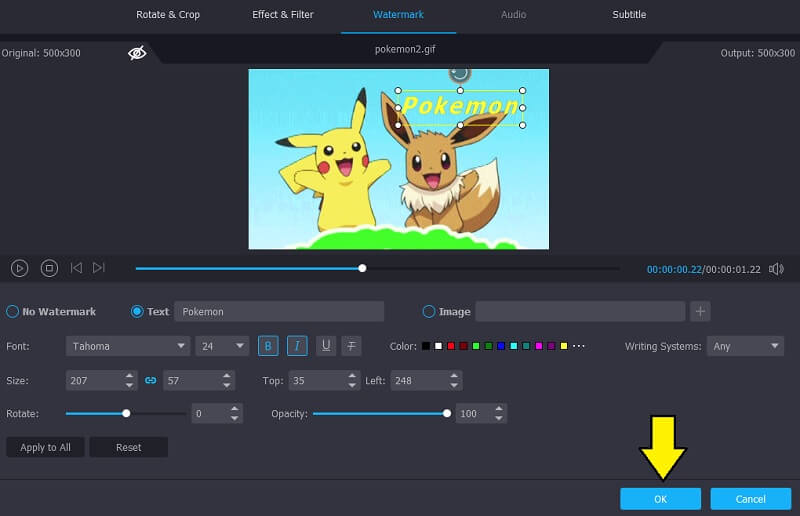This screenshot has width=800, height=516.
Task: Click the link aspect ratio icon
Action: (151, 381)
